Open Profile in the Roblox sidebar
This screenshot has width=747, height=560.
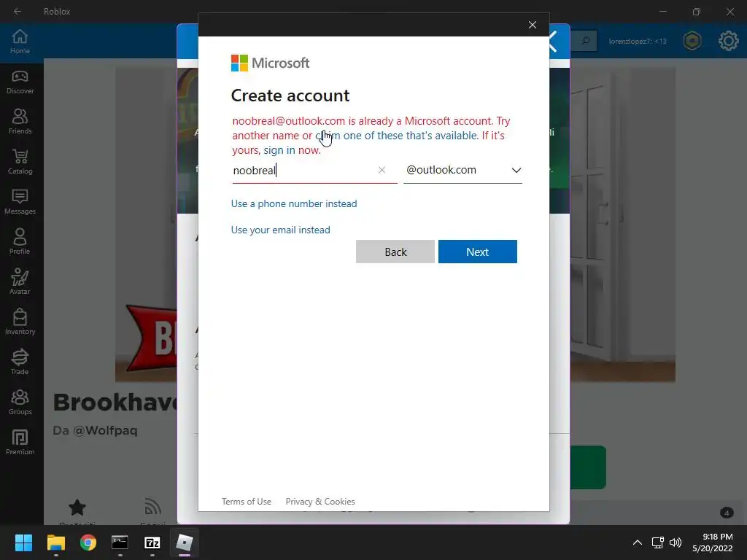[x=20, y=242]
